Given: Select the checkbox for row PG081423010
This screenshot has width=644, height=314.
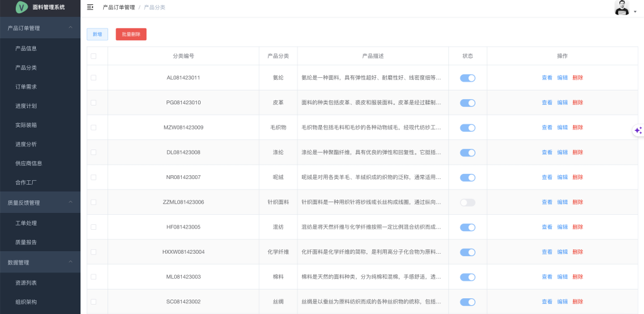Looking at the screenshot, I should point(94,102).
